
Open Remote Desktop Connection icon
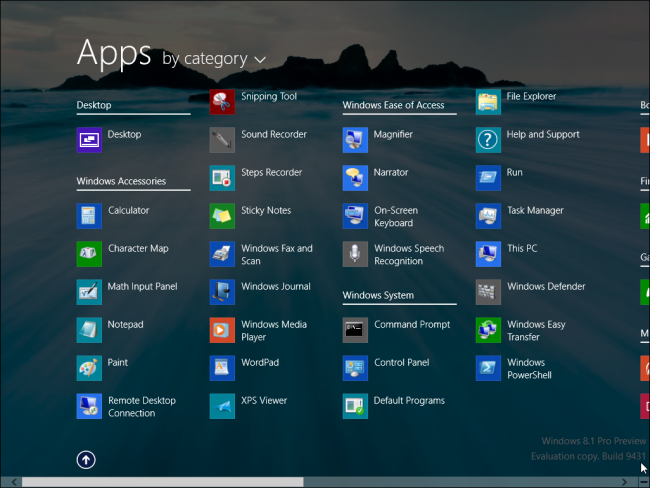click(89, 406)
